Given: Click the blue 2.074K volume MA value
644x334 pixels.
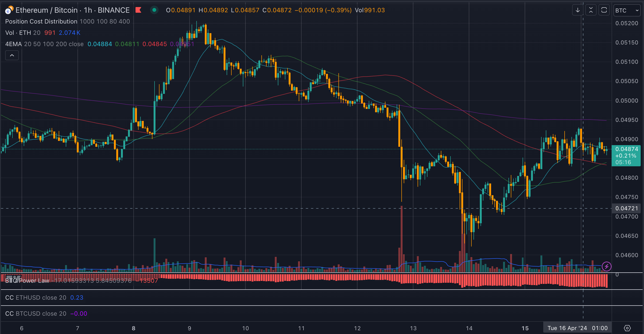Looking at the screenshot, I should [x=70, y=33].
